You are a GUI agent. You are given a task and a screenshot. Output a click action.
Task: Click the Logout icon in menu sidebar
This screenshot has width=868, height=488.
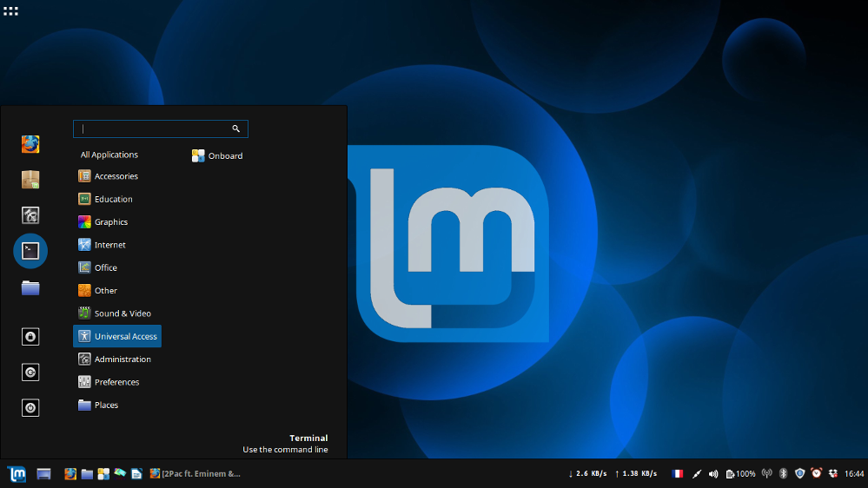pos(30,372)
